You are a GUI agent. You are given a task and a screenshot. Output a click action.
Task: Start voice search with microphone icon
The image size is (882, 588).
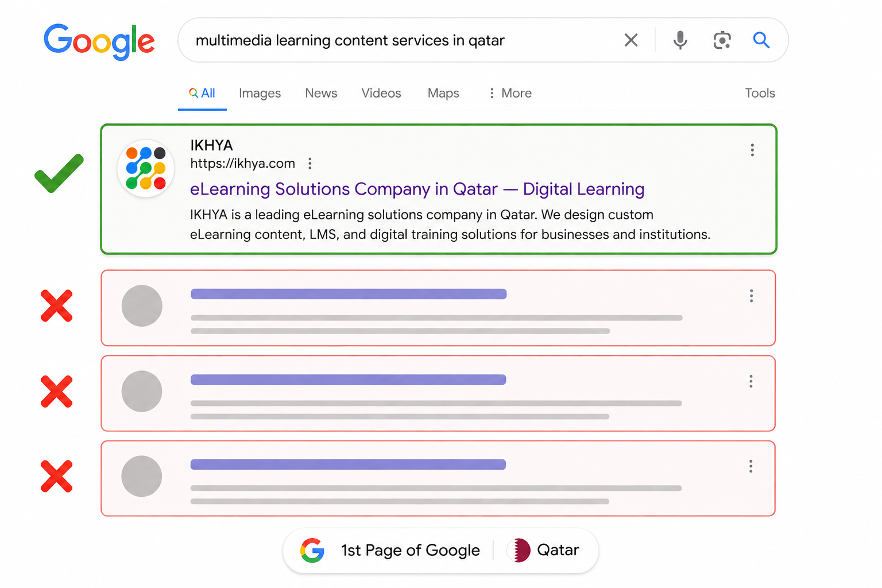click(x=680, y=40)
